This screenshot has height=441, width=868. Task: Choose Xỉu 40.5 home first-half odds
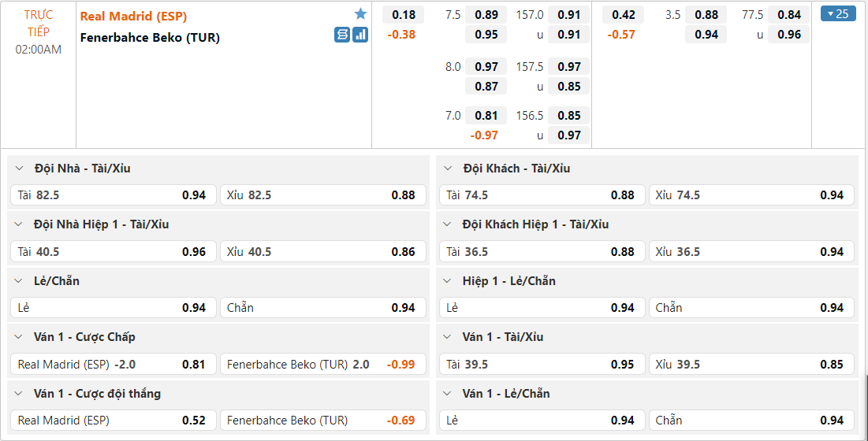(x=322, y=252)
